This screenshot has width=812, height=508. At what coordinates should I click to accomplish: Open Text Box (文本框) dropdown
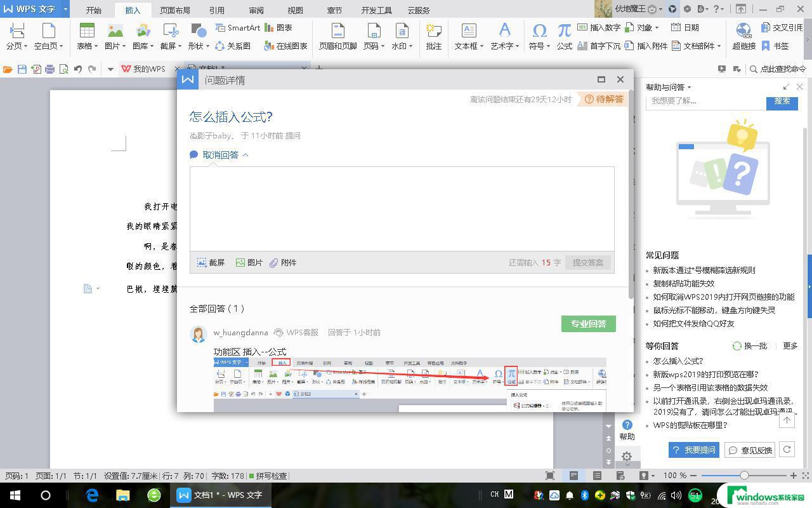coord(469,46)
